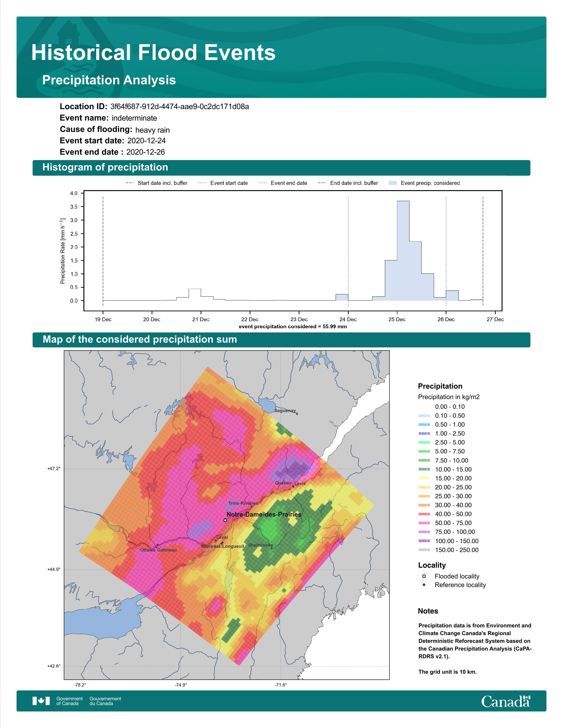Select the 150.00 - 250.00 precipitation swatch

point(424,550)
